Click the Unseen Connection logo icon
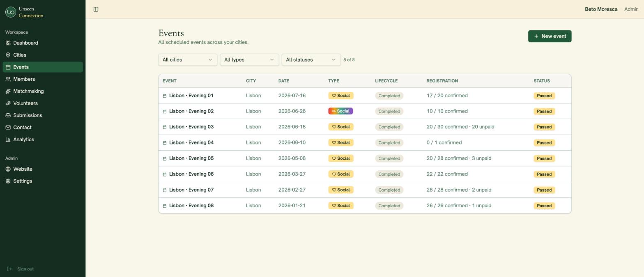The image size is (644, 277). [11, 12]
